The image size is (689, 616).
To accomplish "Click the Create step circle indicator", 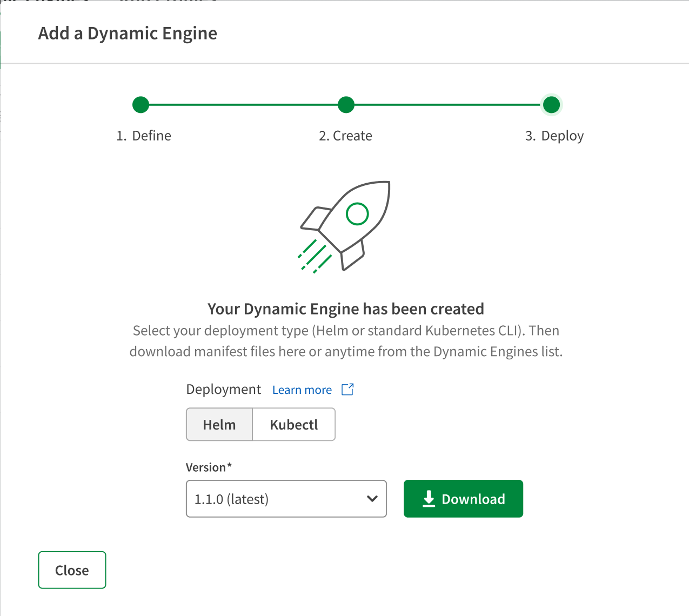I will click(346, 105).
